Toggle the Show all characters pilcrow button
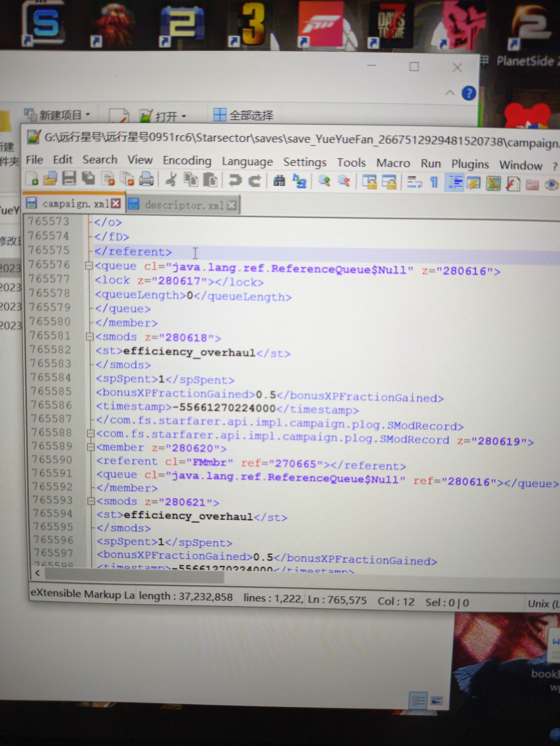The height and width of the screenshot is (746, 560). tap(434, 182)
